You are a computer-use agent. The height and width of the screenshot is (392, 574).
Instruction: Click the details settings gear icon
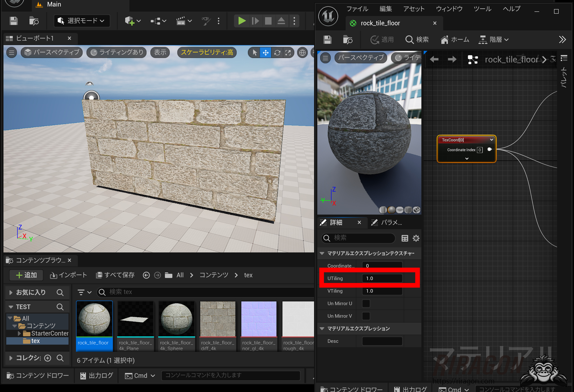point(416,238)
